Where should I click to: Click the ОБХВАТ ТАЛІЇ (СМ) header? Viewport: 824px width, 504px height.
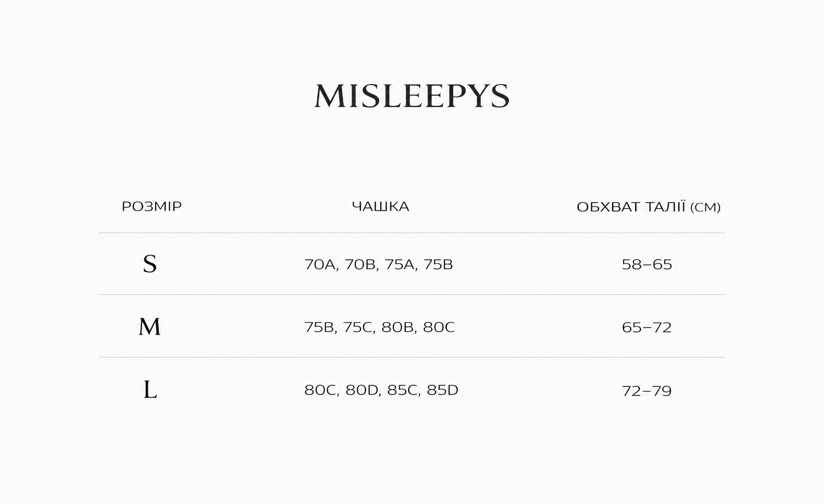pyautogui.click(x=648, y=207)
